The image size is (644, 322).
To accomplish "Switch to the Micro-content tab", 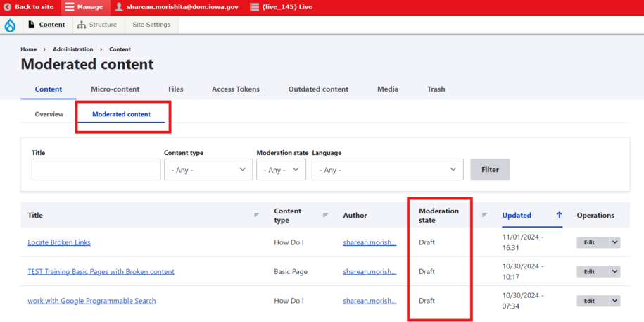I will (115, 89).
